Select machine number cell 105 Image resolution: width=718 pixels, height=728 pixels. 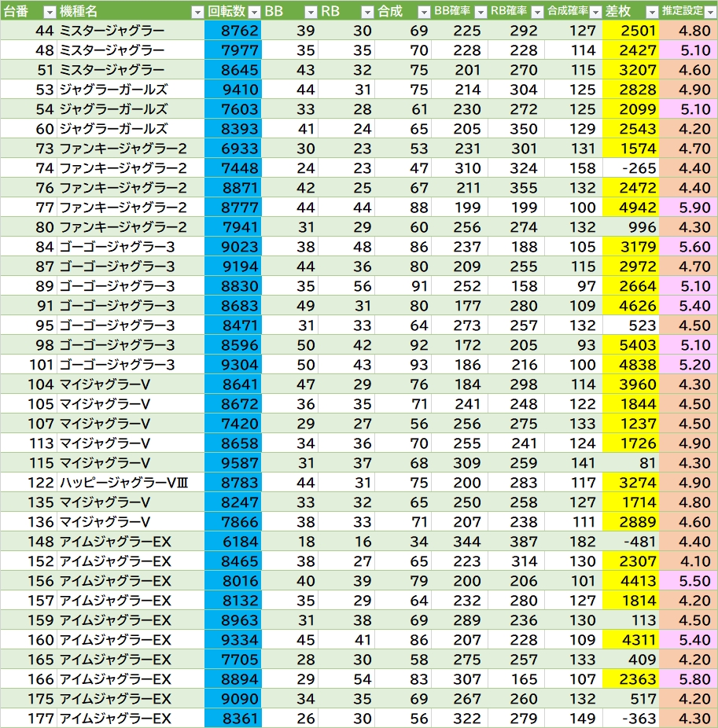28,403
